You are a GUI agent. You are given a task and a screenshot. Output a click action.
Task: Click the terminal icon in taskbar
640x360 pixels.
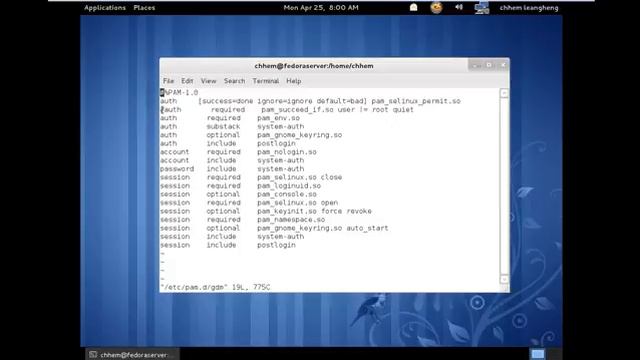click(x=93, y=354)
